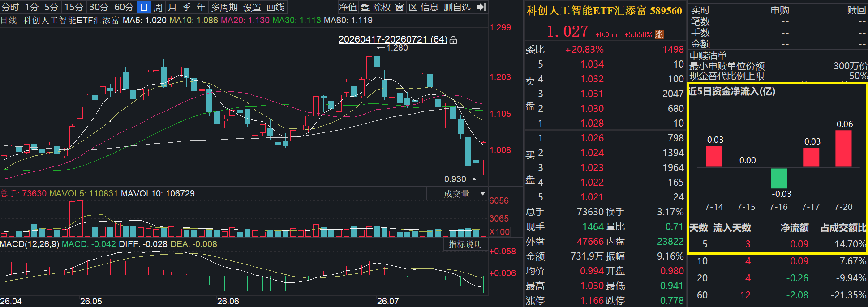The height and width of the screenshot is (307, 868).
Task: Activate the 画线 drawing tool
Action: coord(275,7)
